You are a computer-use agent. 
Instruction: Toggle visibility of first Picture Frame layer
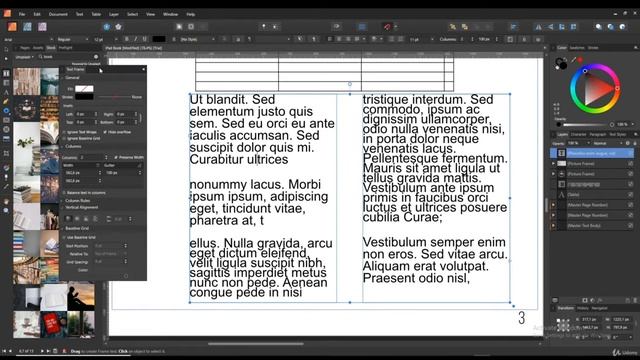[631, 164]
